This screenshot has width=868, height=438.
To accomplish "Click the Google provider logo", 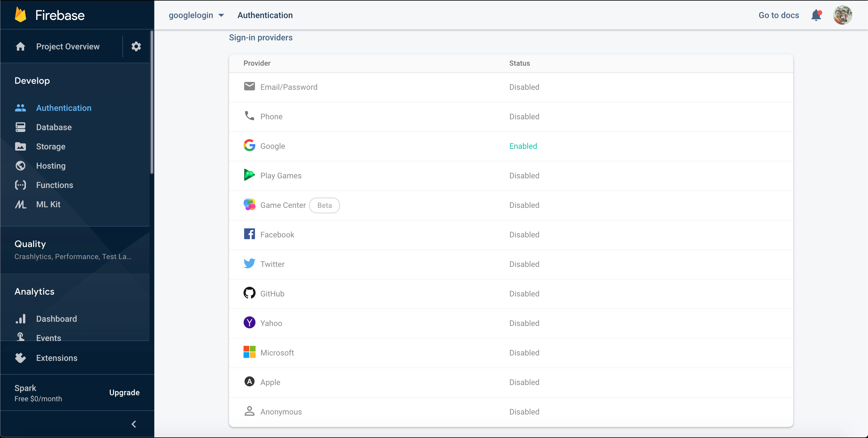I will click(249, 145).
